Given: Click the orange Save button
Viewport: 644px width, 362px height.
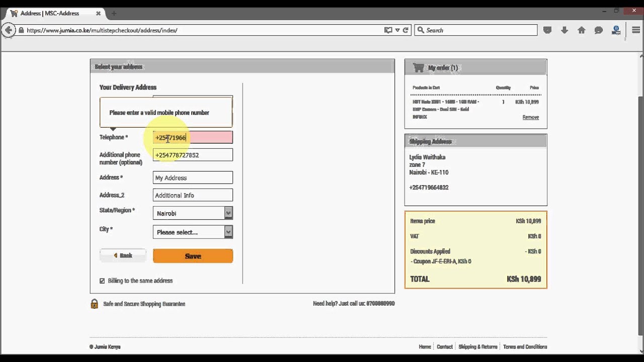Looking at the screenshot, I should coord(193,256).
